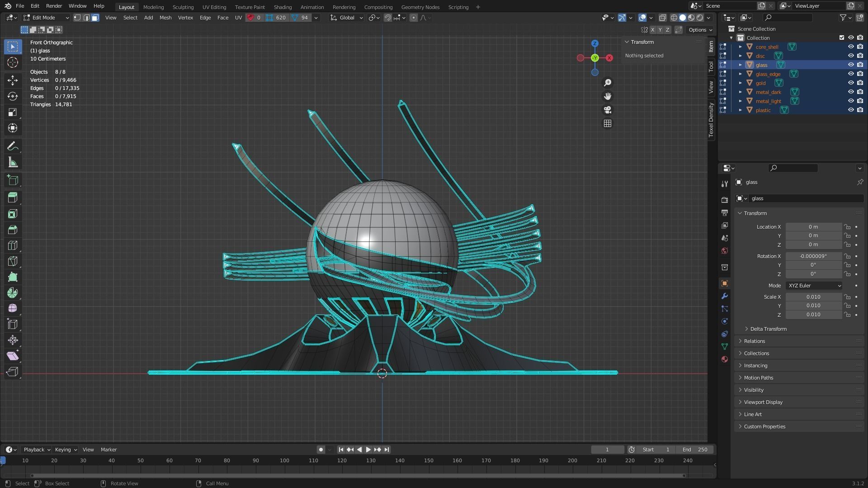Toggle auto keying record button
The image size is (868, 488).
click(321, 450)
